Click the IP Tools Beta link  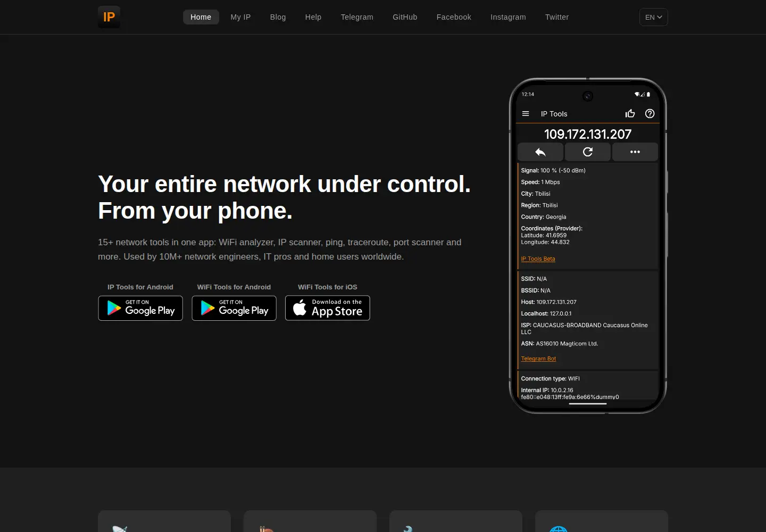(538, 259)
